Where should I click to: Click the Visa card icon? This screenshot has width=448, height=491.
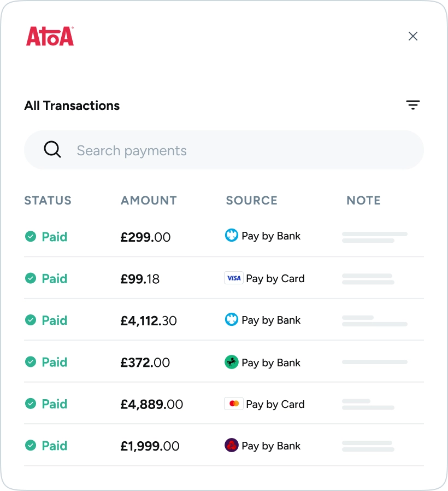point(234,278)
